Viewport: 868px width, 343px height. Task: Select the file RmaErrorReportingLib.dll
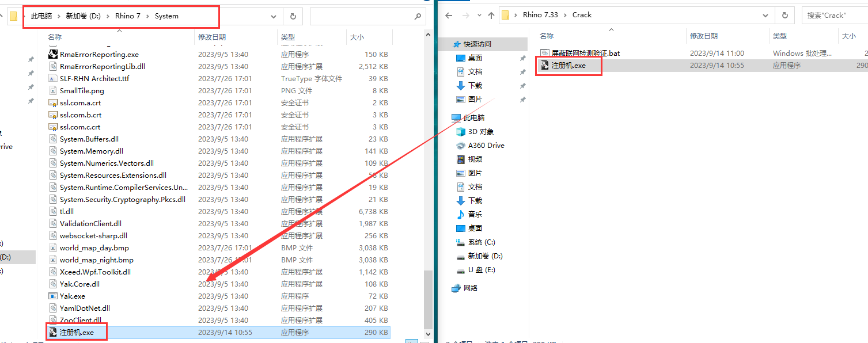103,67
